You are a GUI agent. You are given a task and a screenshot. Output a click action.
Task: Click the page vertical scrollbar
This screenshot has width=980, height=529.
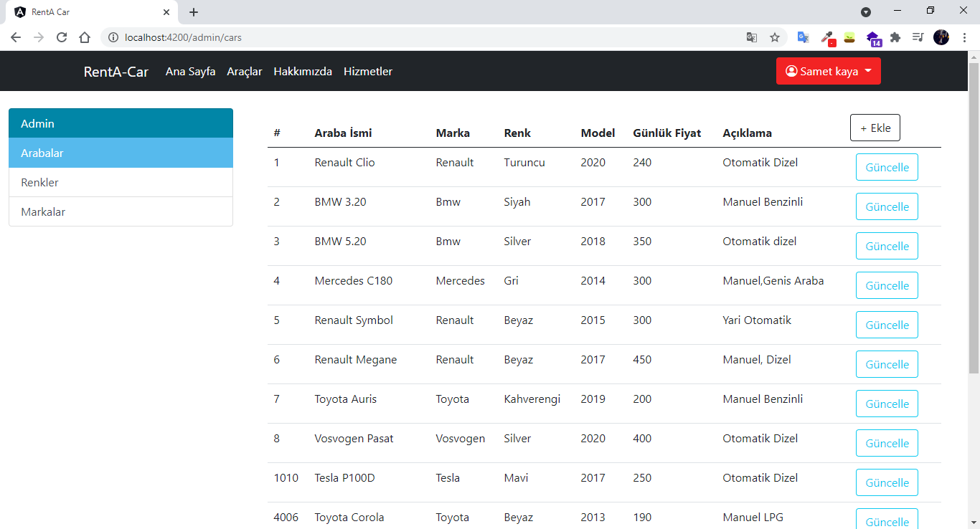click(x=974, y=215)
